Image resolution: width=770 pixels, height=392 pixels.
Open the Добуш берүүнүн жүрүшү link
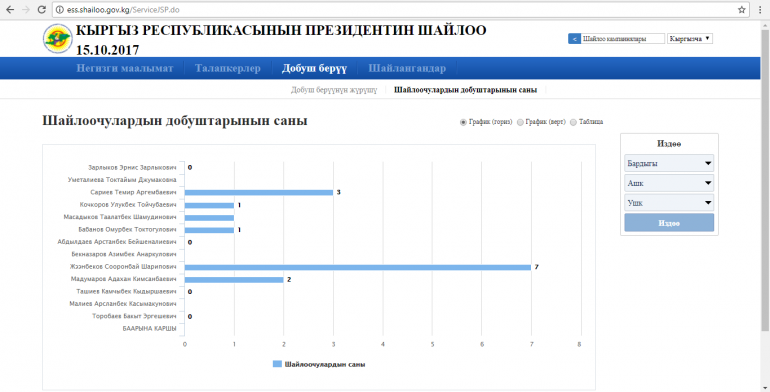tap(334, 90)
